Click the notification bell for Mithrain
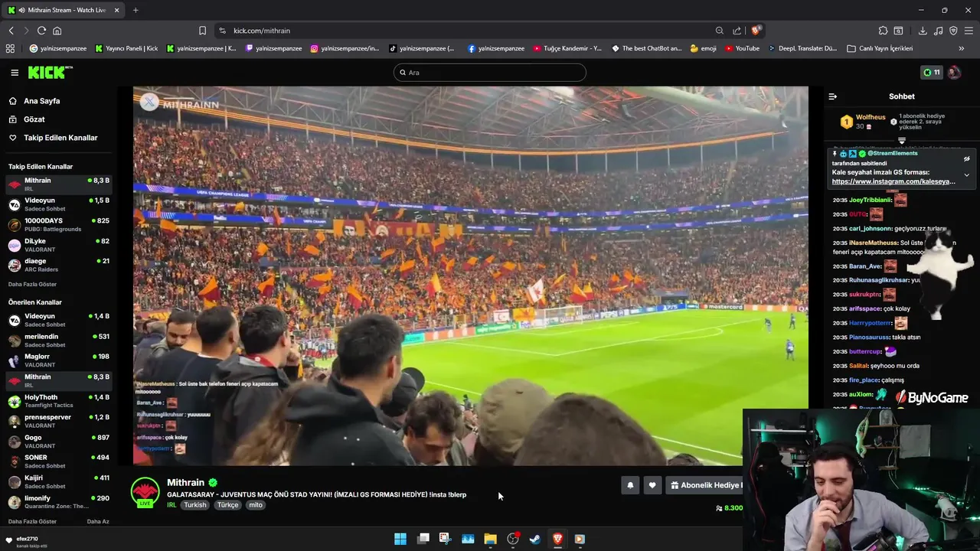 tap(630, 485)
